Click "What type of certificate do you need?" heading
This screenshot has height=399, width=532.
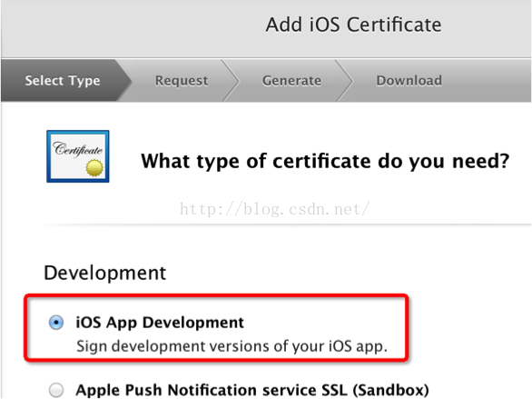[x=325, y=161]
